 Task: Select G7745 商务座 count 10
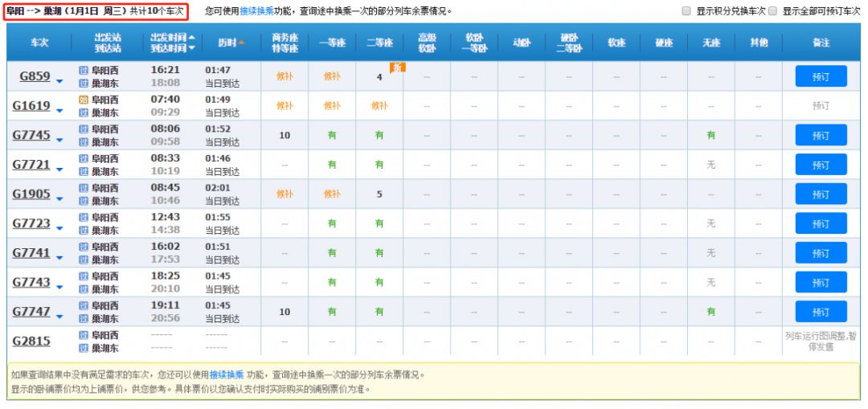coord(285,135)
